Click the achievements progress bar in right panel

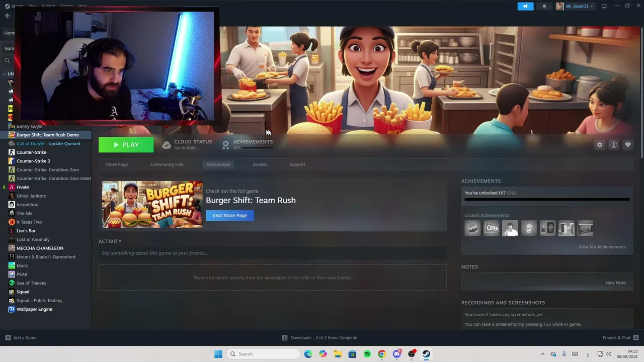pos(547,200)
